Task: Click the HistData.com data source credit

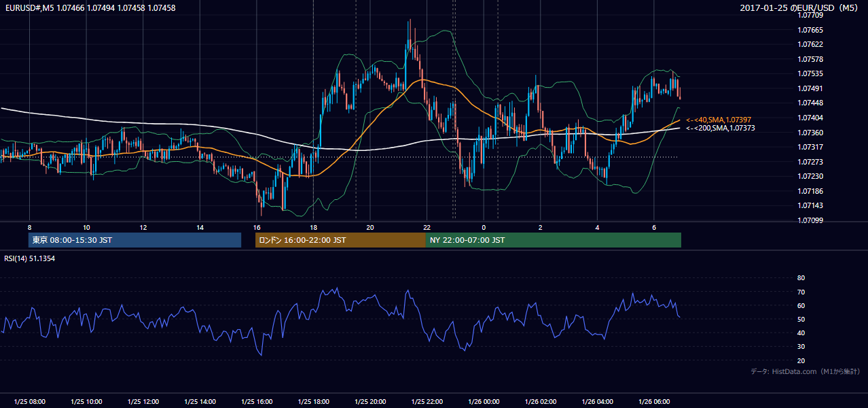Action: 806,371
